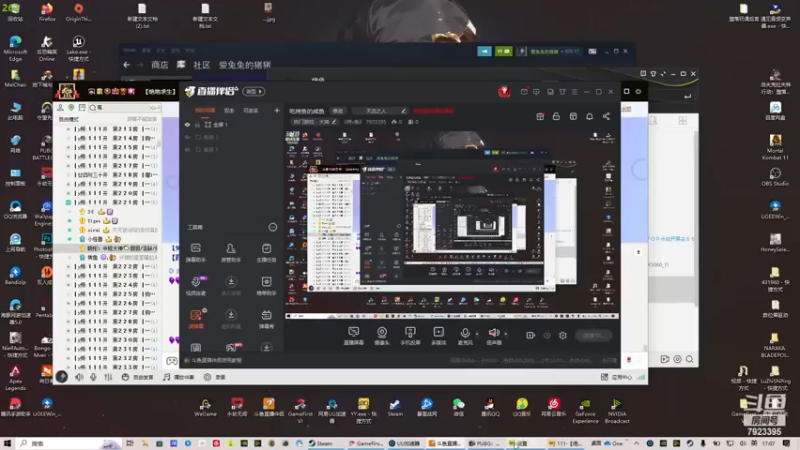Viewport: 800px width, 450px height.
Task: Open the 视频连麦 tool with new badge
Action: coord(196,285)
